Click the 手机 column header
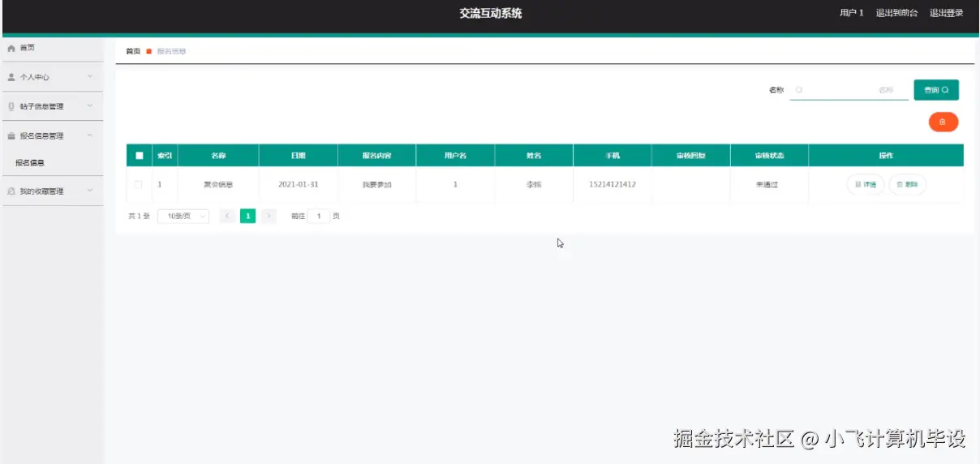Image resolution: width=980 pixels, height=464 pixels. [612, 156]
